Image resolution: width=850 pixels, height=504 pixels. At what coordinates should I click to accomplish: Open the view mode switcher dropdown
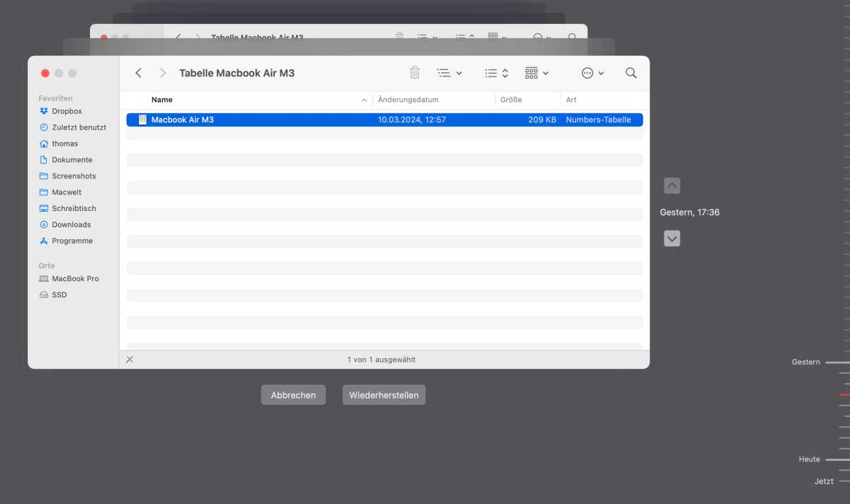tap(497, 73)
